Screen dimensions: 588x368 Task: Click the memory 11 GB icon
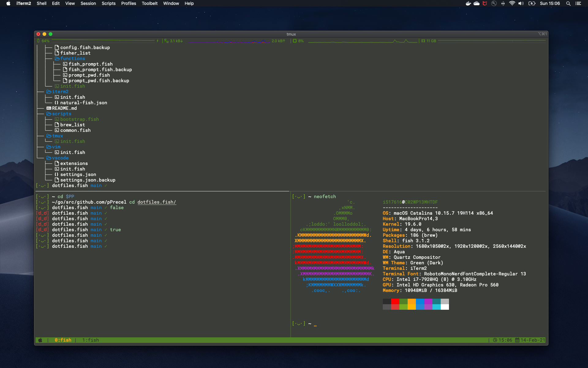tap(423, 41)
